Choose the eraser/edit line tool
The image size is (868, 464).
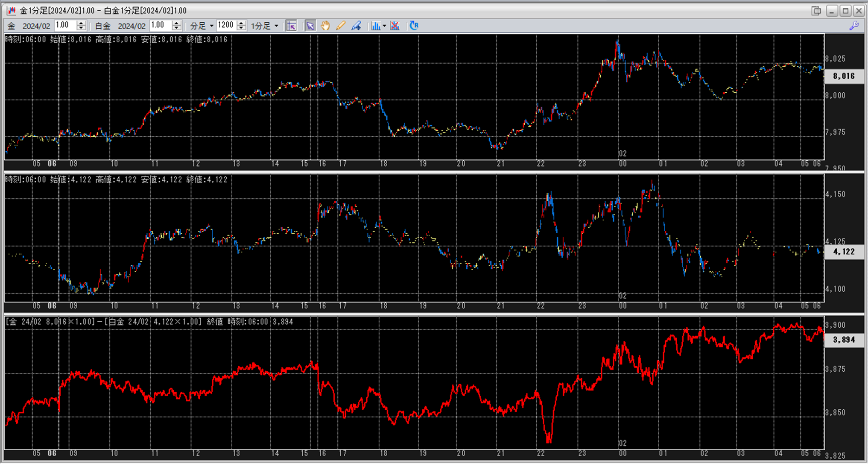[356, 26]
